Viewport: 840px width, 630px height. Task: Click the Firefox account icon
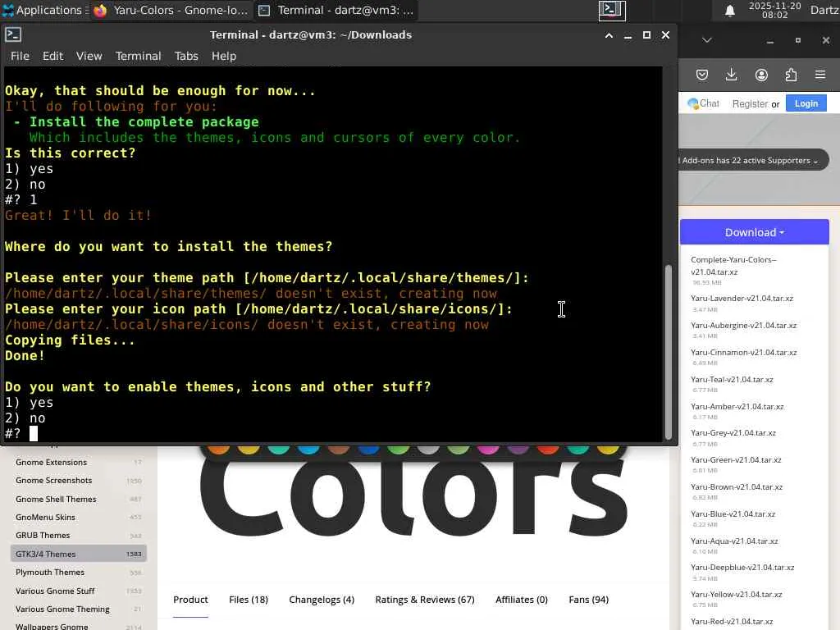click(x=761, y=75)
